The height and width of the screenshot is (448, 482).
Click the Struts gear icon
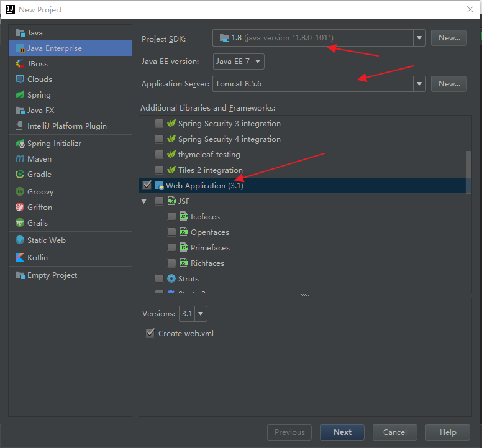pos(171,278)
